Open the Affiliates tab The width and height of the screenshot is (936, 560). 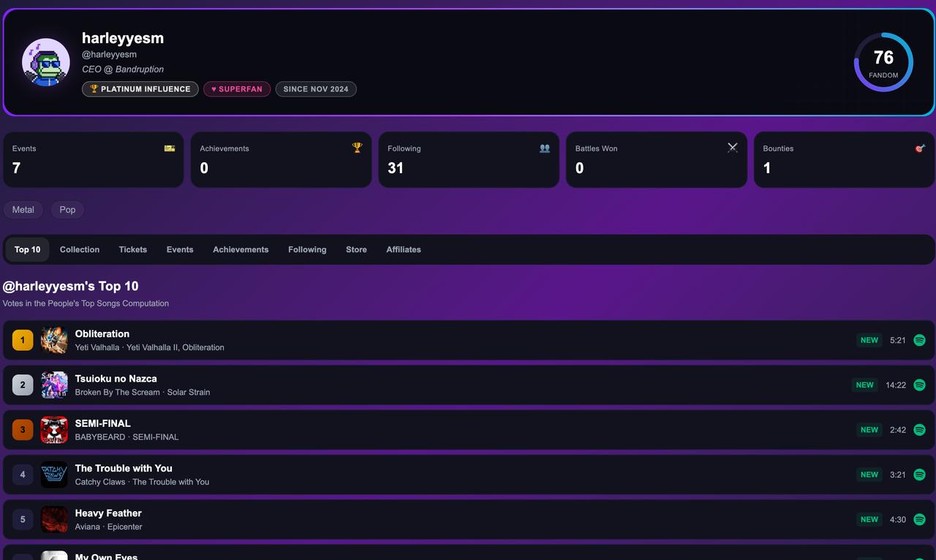click(x=404, y=249)
